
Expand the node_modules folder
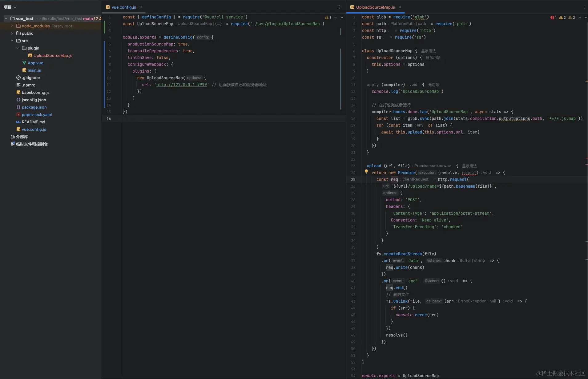click(x=12, y=26)
